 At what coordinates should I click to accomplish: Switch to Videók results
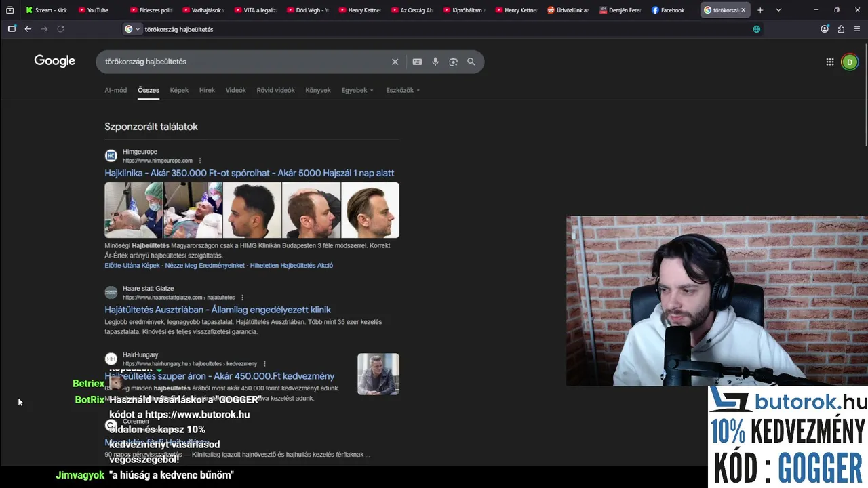tap(236, 90)
